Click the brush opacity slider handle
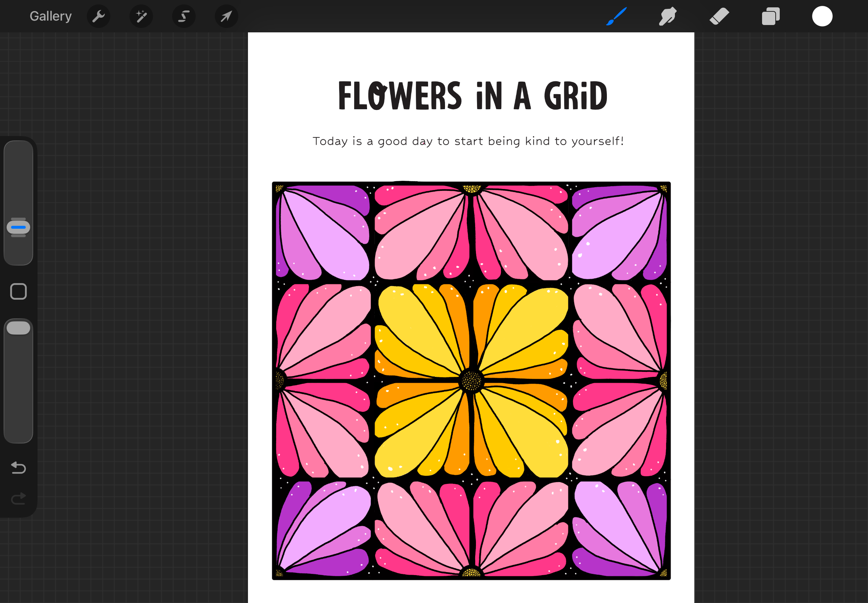Viewport: 868px width, 603px height. (18, 328)
